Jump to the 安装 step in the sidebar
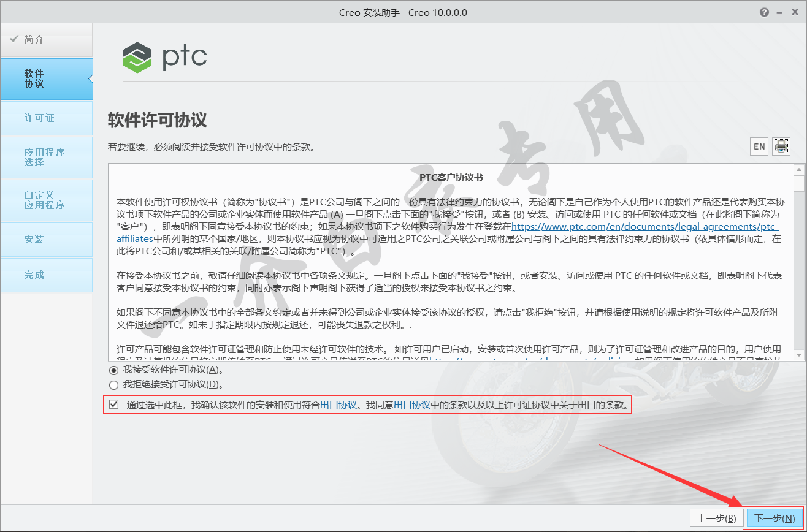This screenshot has width=807, height=532. [46, 239]
